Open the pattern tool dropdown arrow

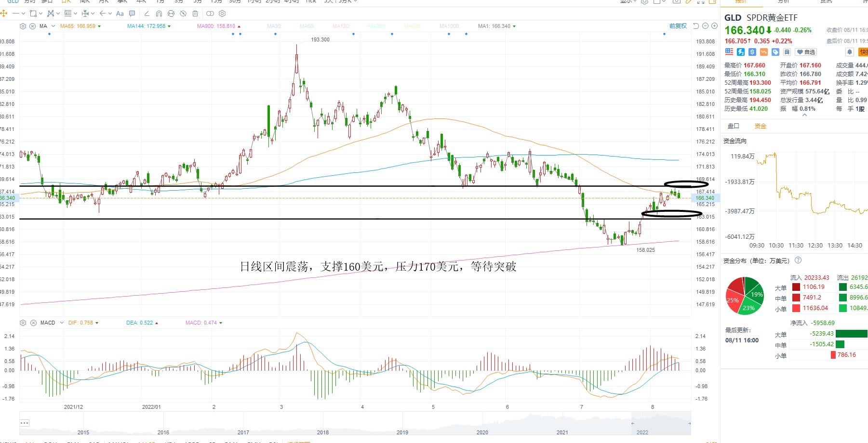(58, 13)
